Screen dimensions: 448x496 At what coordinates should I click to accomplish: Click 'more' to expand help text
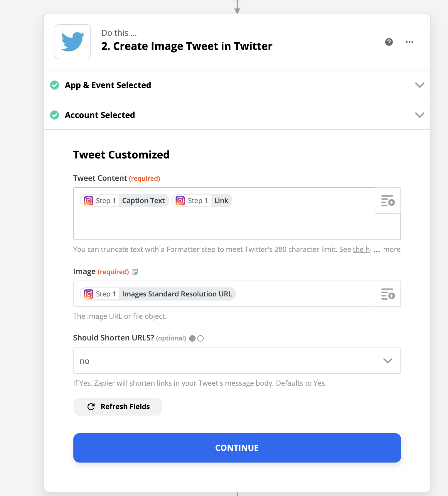[x=392, y=249]
